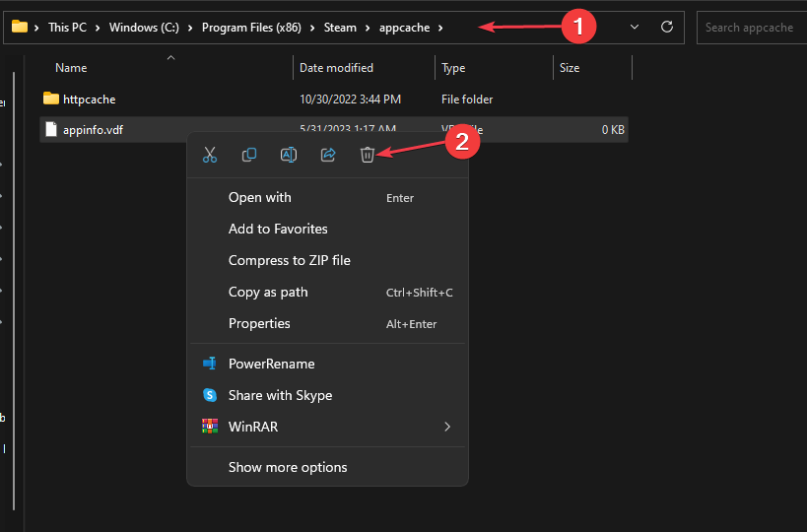Select Copy as path

(x=328, y=293)
